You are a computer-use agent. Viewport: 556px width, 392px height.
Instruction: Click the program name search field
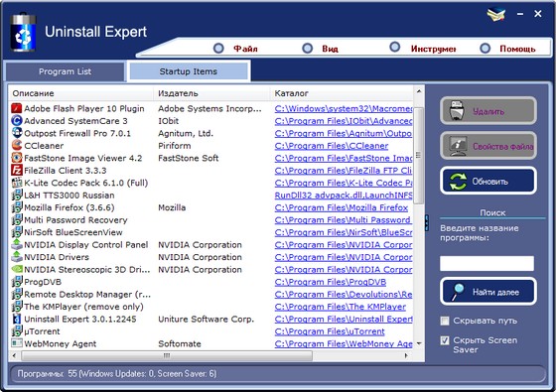click(x=486, y=263)
